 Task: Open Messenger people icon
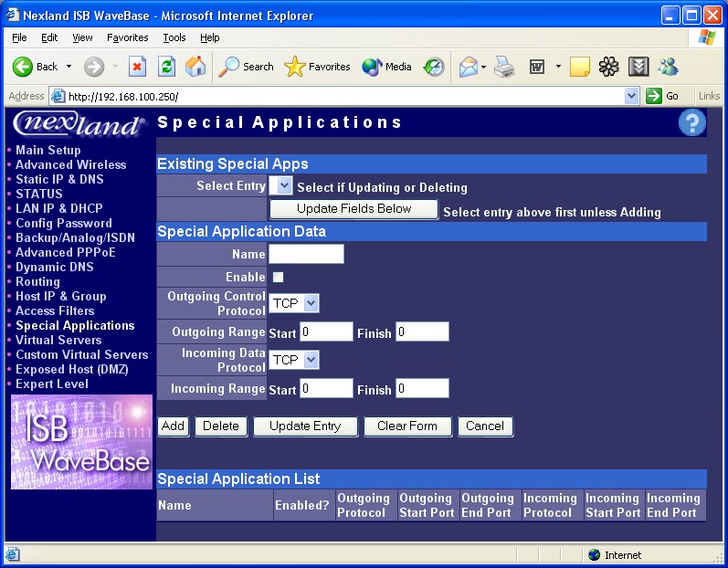(668, 67)
